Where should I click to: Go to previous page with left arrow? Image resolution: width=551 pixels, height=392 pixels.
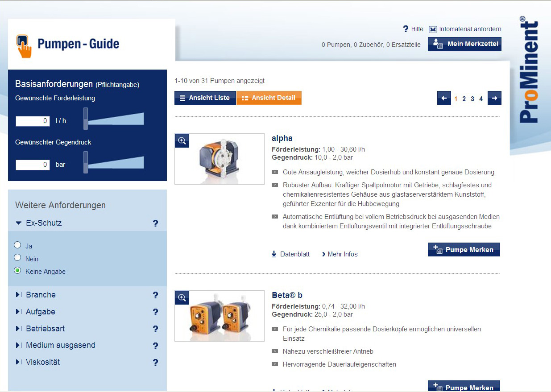click(x=444, y=98)
